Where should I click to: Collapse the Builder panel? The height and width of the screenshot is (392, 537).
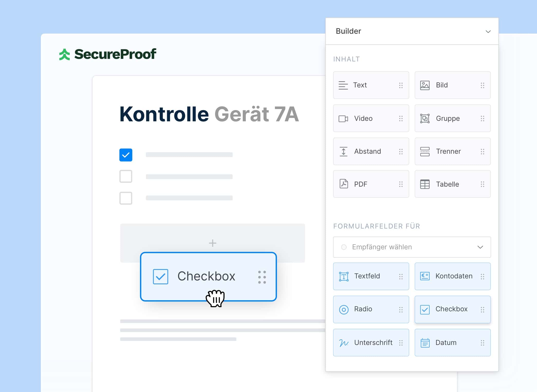click(x=488, y=31)
